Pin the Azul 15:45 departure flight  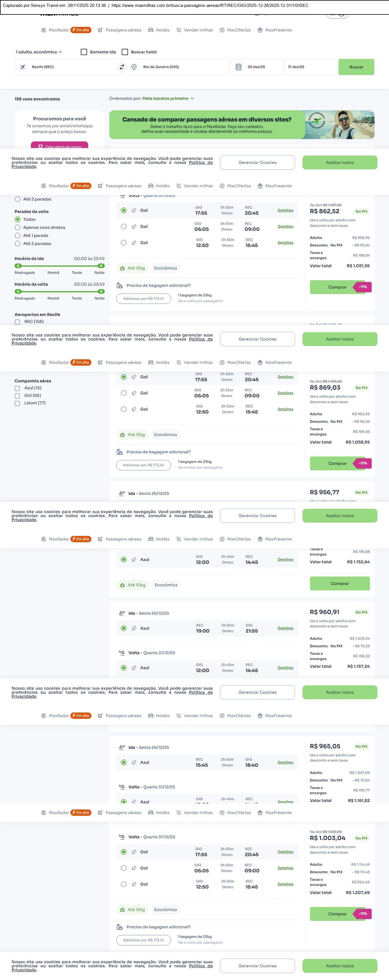(134, 762)
